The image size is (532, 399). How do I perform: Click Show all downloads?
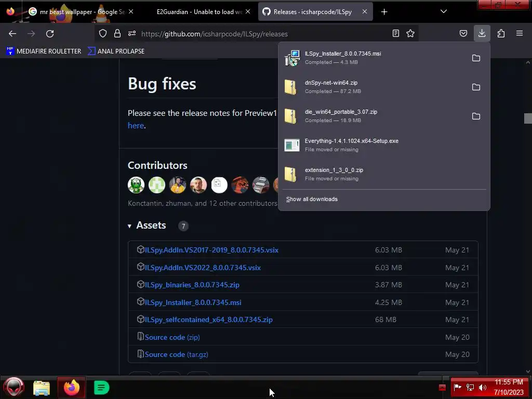[312, 199]
